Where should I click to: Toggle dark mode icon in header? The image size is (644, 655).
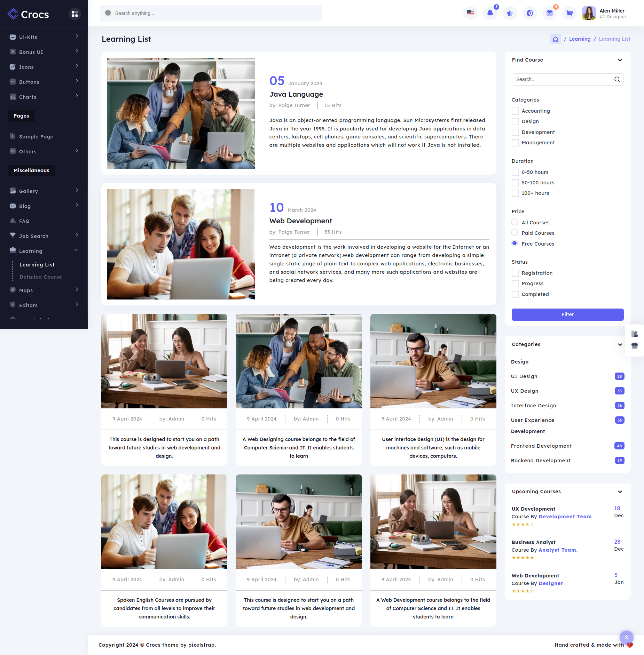coord(530,13)
